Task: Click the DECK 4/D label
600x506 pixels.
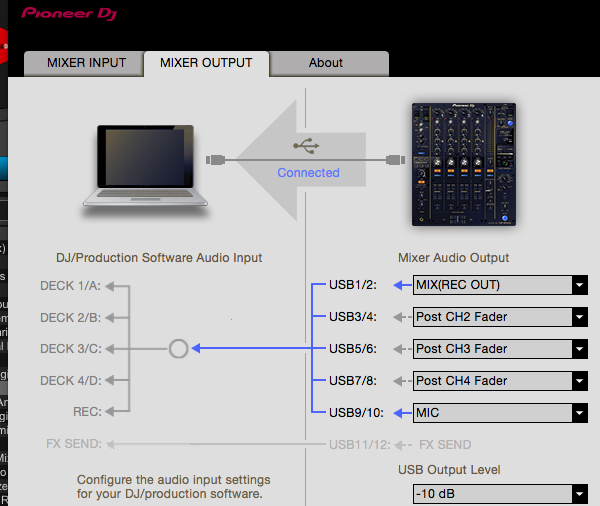Action: [x=71, y=380]
